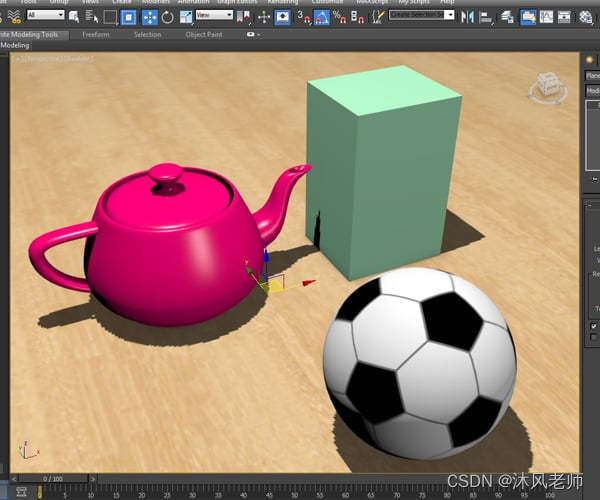
Task: Switch to the Freeform ribbon tab
Action: 96,35
